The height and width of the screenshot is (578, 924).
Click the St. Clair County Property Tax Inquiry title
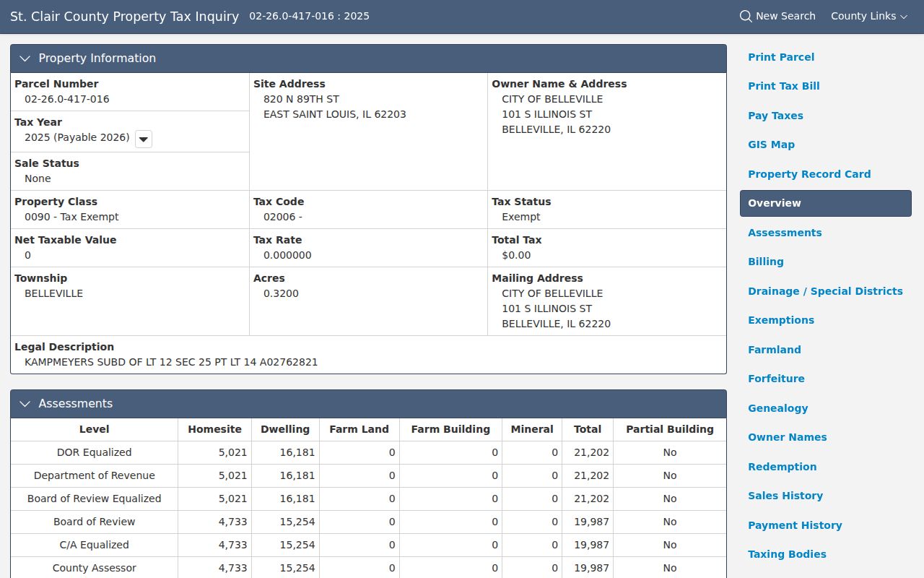tap(124, 16)
